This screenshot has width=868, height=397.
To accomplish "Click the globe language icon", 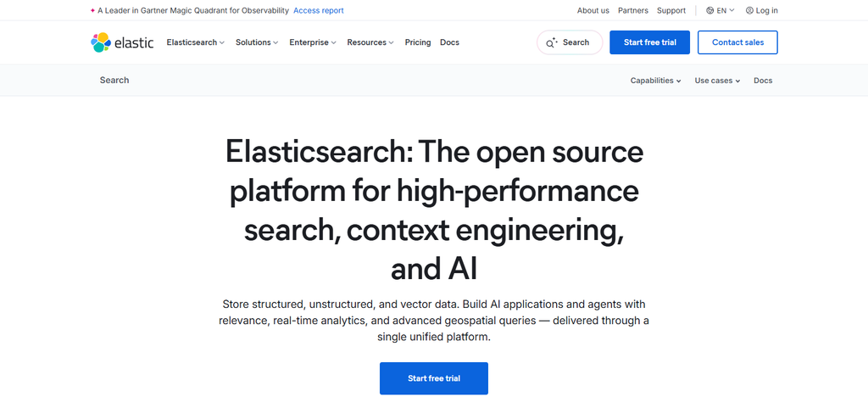I will tap(709, 10).
